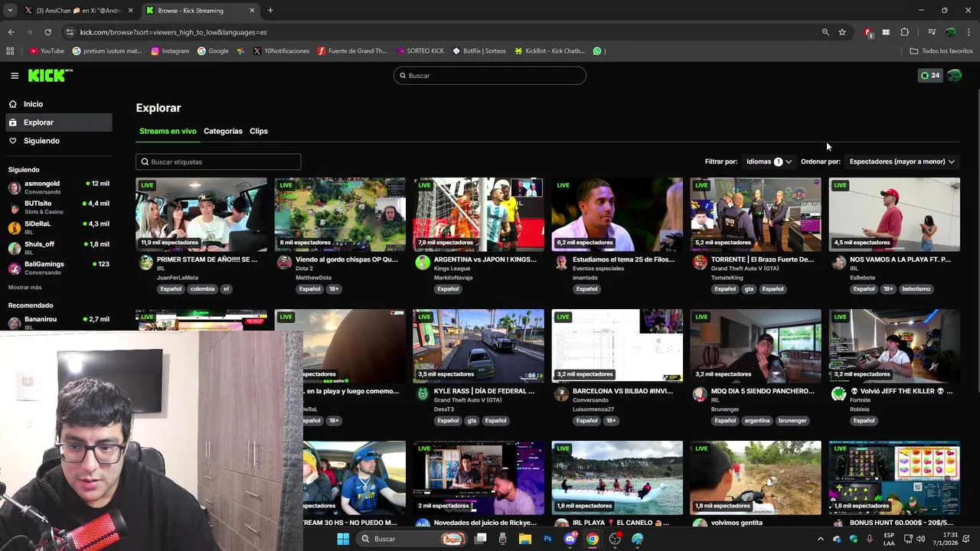Open the user profile avatar menu
The width and height of the screenshot is (980, 551).
[954, 76]
